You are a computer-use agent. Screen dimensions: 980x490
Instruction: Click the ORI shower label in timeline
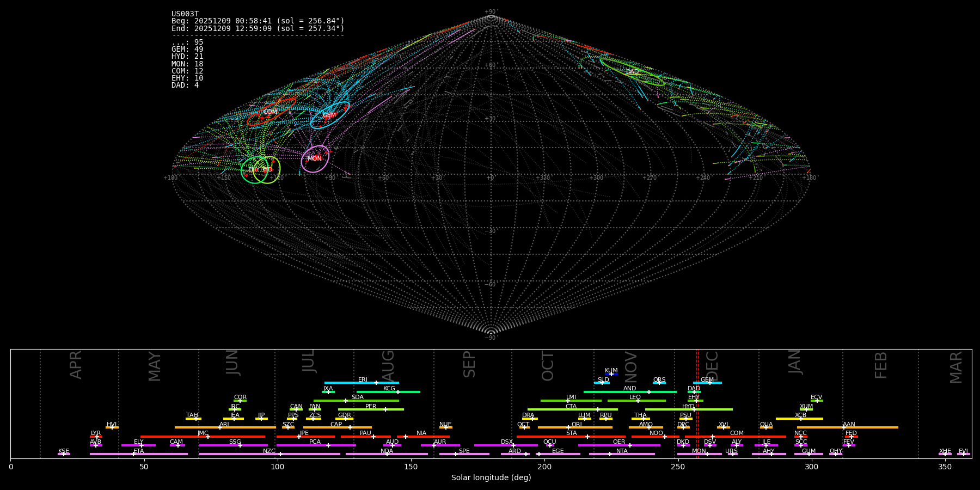click(x=577, y=425)
